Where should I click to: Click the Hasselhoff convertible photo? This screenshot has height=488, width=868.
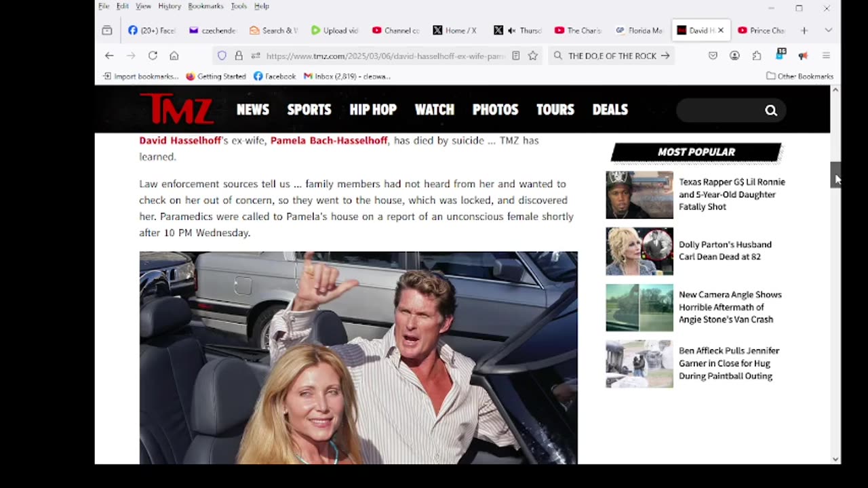(358, 357)
